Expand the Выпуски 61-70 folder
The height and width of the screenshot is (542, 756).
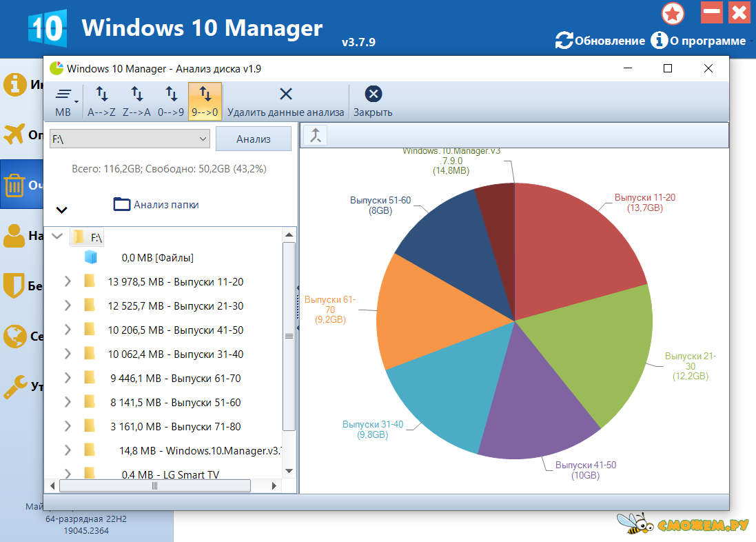click(68, 378)
